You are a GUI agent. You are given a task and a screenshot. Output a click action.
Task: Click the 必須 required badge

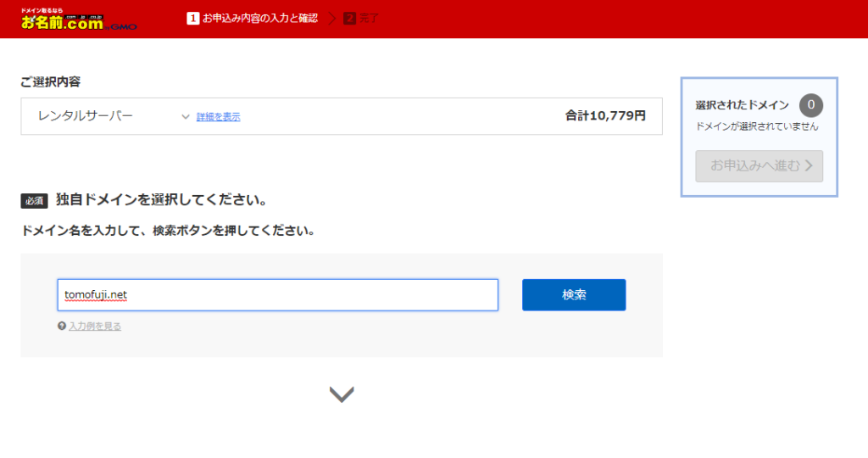point(34,200)
